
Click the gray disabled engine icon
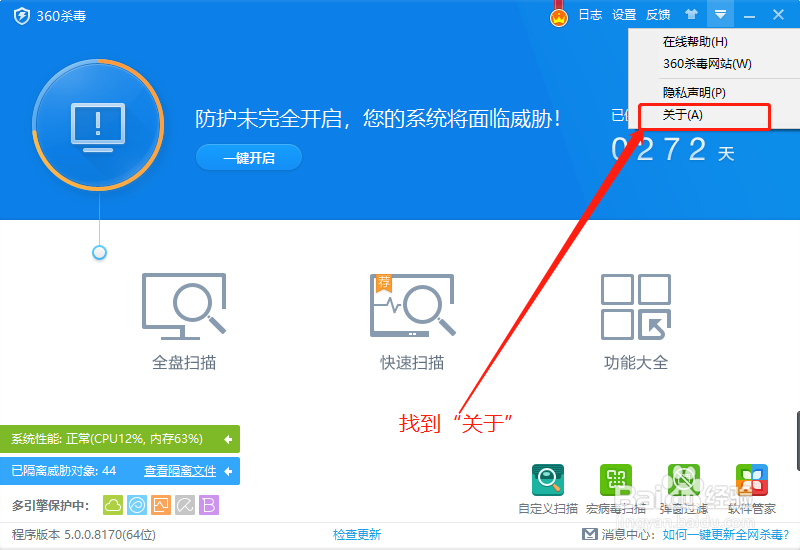pyautogui.click(x=185, y=505)
